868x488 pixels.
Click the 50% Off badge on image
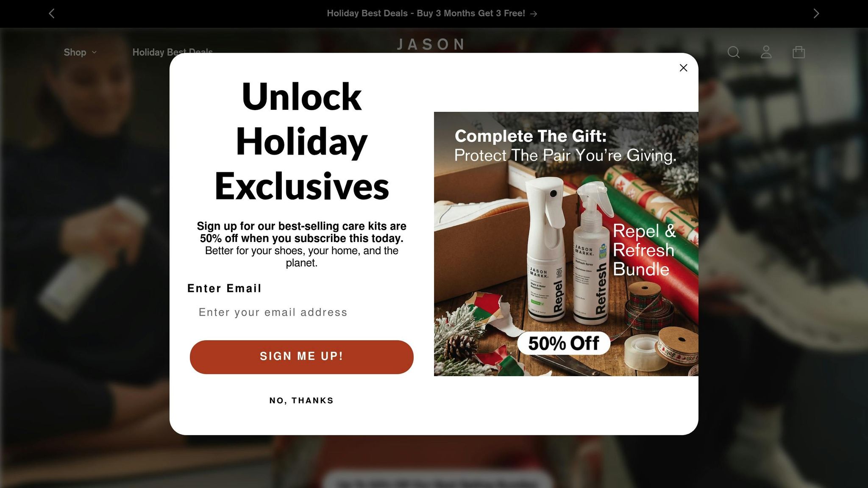[563, 343]
